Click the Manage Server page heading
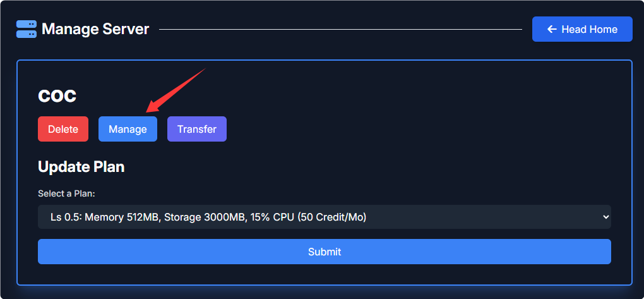Image resolution: width=644 pixels, height=299 pixels. click(x=95, y=29)
